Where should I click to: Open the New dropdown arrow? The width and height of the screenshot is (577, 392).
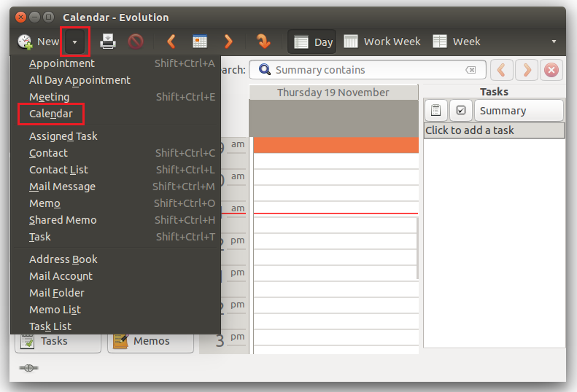(75, 42)
